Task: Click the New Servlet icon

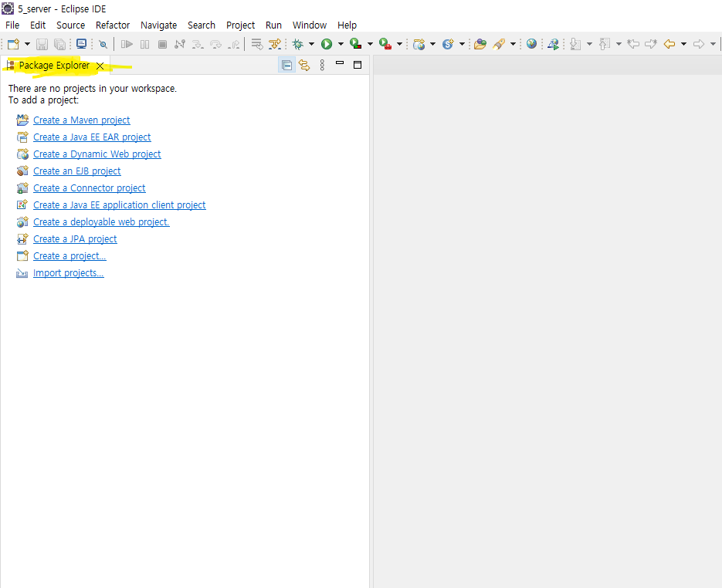Action: click(x=448, y=44)
